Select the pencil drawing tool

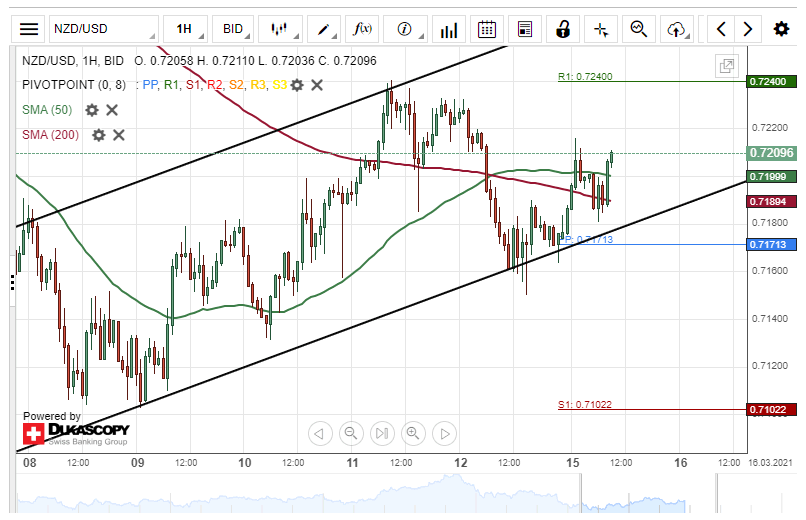[325, 29]
